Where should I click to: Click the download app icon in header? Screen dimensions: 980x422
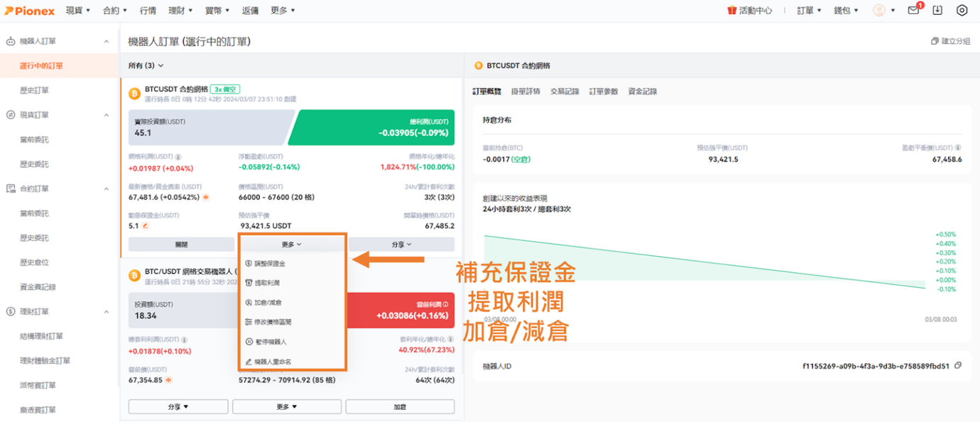click(937, 11)
